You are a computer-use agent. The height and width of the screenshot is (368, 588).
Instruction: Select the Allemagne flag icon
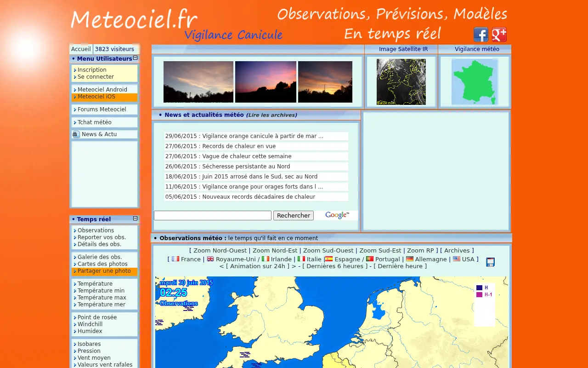(x=410, y=259)
